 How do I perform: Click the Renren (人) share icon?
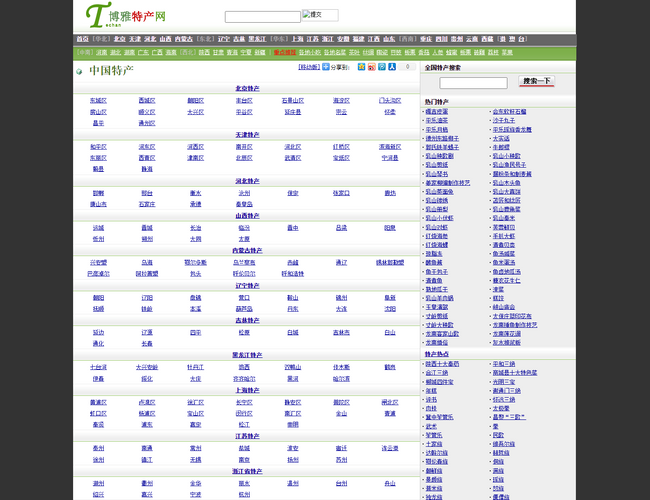392,67
